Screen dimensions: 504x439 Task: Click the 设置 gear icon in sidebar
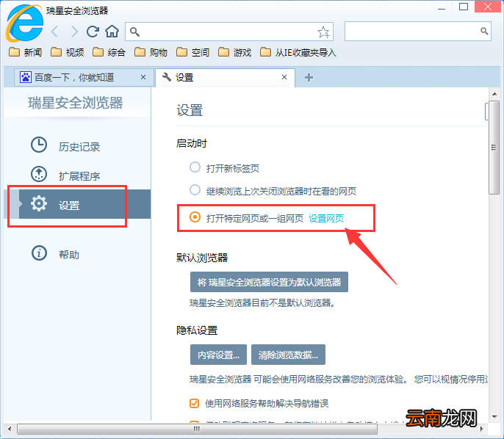(39, 203)
